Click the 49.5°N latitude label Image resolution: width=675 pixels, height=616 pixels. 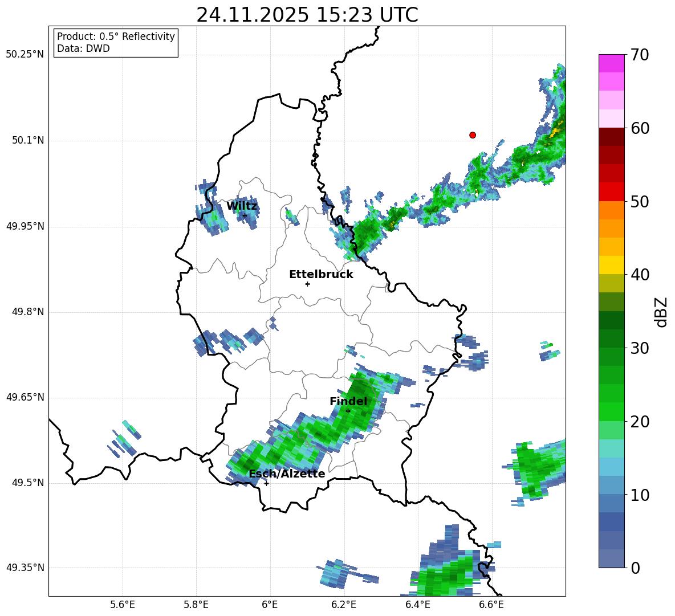coord(28,483)
